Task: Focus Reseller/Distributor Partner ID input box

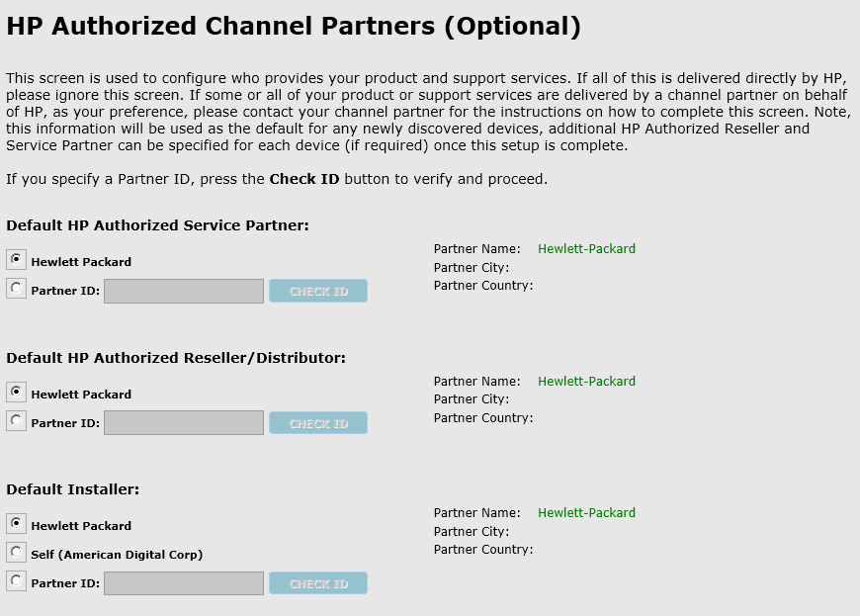Action: [184, 423]
